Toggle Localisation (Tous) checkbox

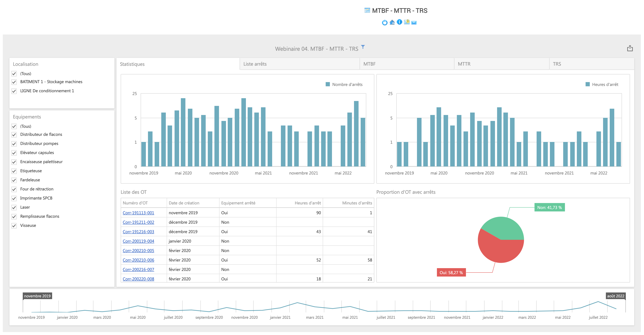click(14, 74)
